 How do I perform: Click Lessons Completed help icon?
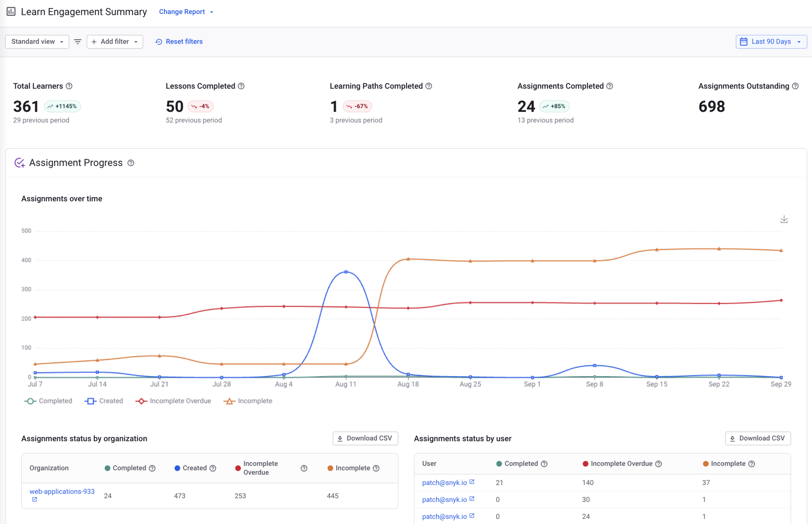click(241, 86)
